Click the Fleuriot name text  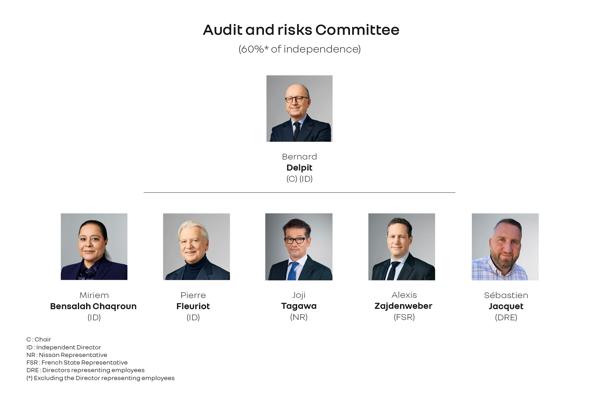(193, 306)
